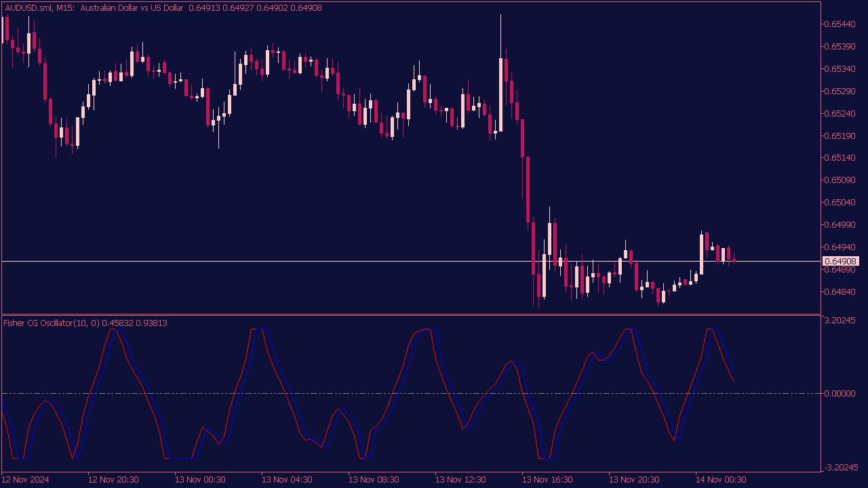Click the 0.65290 price axis label
868x488 pixels.
click(x=838, y=91)
